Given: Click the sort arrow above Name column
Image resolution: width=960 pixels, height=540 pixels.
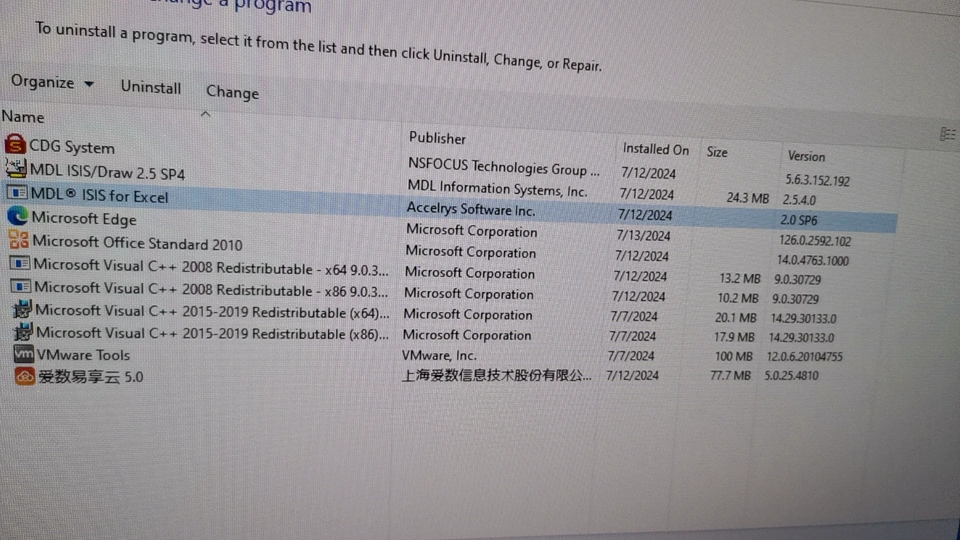Looking at the screenshot, I should [x=205, y=114].
